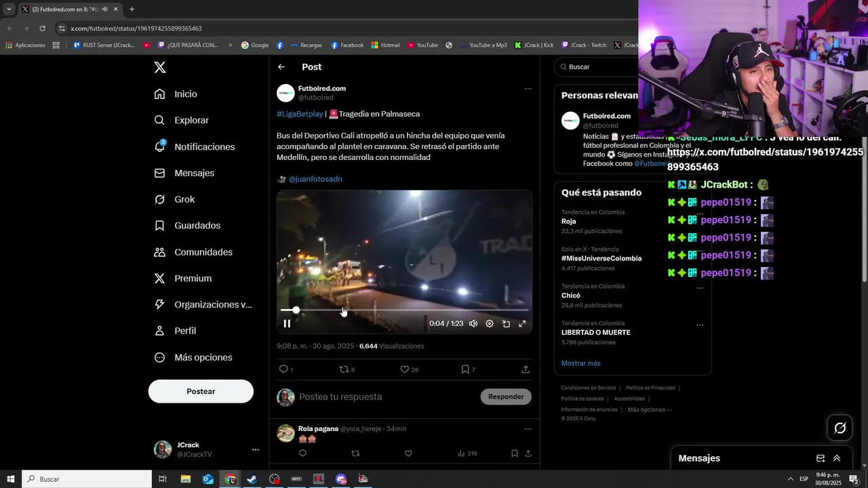Screen dimensions: 868x488
Task: Click the Comunidades people icon
Action: [x=160, y=252]
